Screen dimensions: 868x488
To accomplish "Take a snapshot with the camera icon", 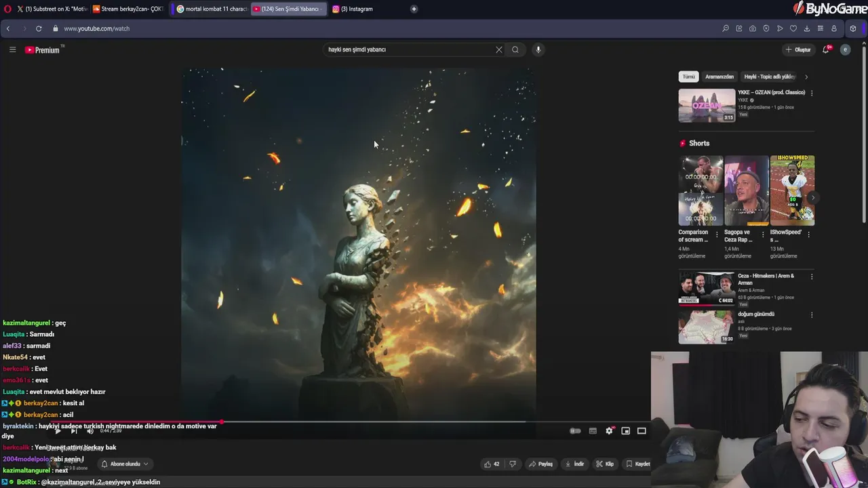I will pos(753,28).
